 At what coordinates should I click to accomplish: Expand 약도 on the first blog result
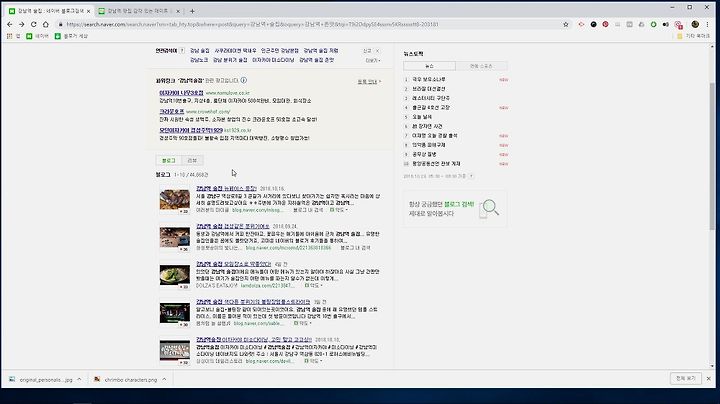[339, 210]
